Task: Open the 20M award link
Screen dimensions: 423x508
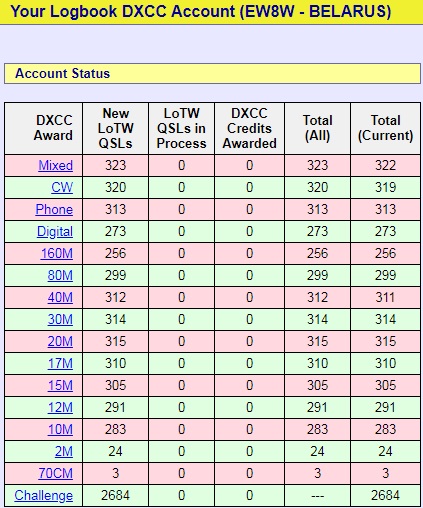Action: click(60, 341)
